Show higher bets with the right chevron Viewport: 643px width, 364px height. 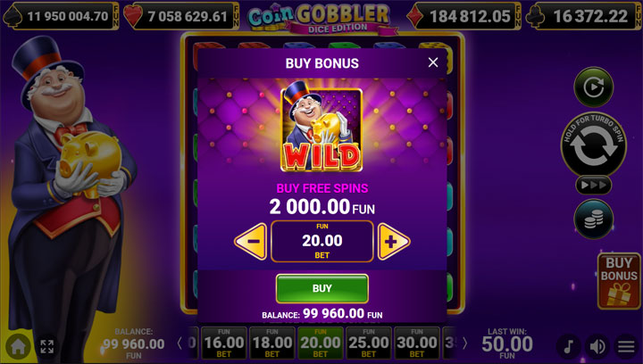464,343
